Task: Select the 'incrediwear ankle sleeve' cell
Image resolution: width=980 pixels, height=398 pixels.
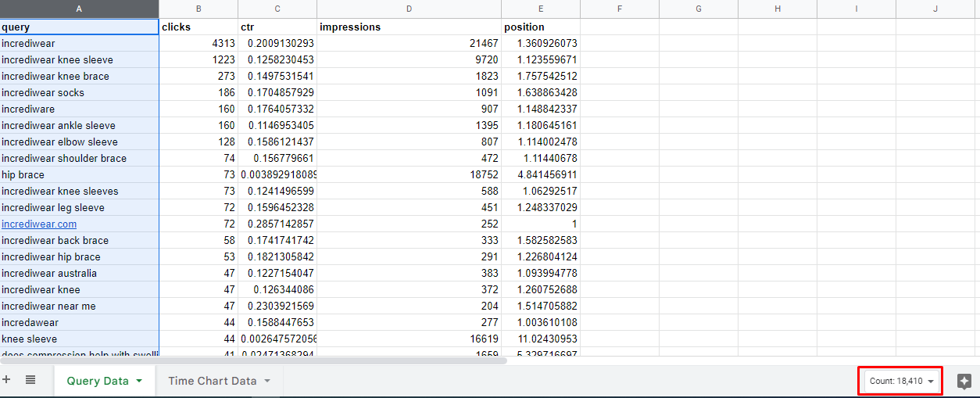Action: click(80, 125)
